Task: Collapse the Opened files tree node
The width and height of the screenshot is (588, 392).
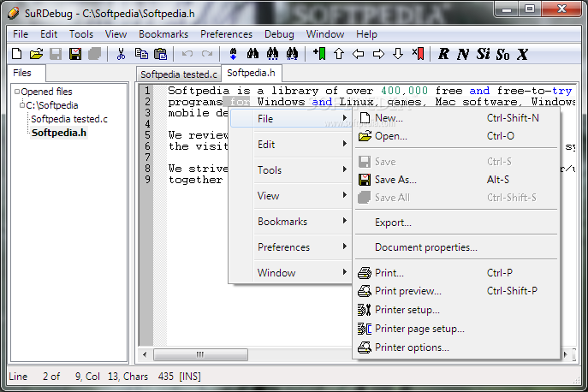Action: [17, 92]
